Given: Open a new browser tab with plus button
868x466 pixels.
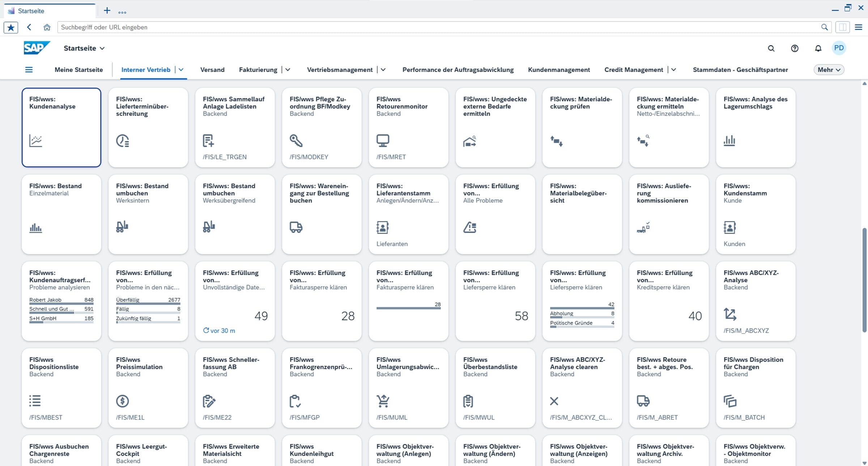Looking at the screenshot, I should point(107,10).
